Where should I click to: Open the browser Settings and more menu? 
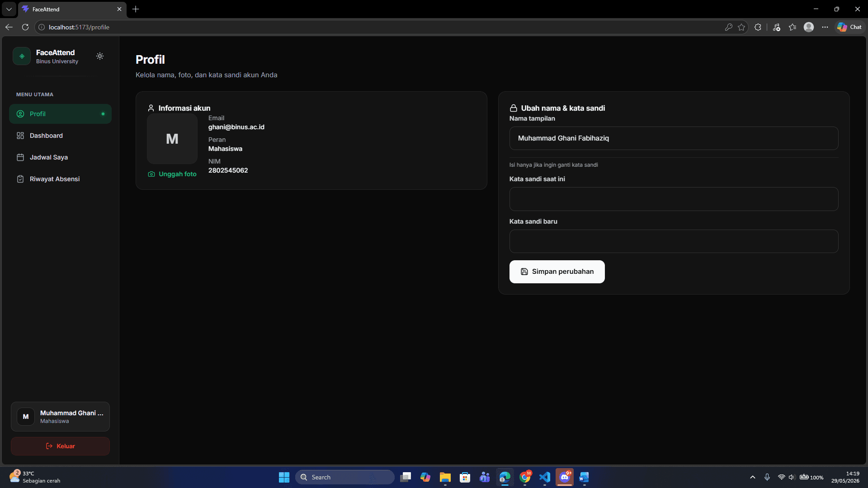825,27
